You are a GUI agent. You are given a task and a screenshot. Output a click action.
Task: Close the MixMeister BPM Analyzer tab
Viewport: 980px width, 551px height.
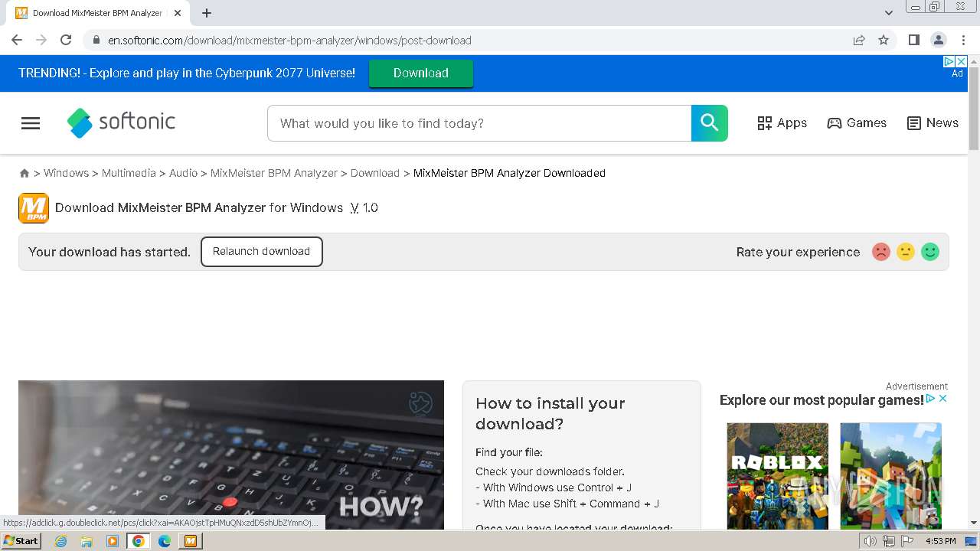point(178,13)
